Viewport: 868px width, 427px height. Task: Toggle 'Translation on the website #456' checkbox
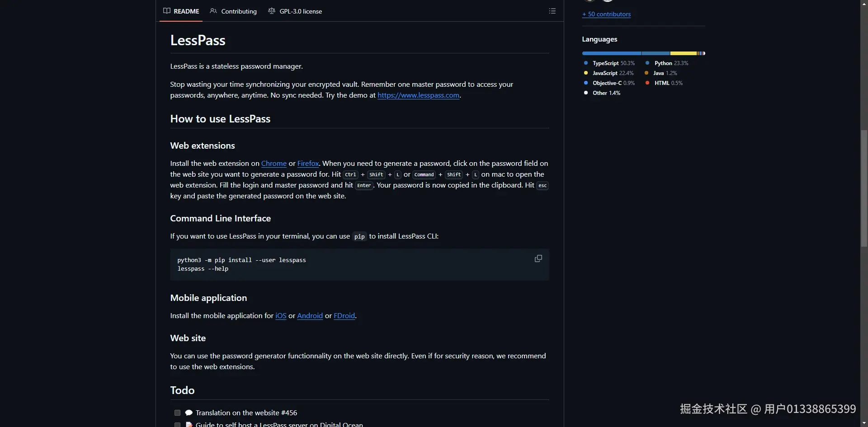click(x=177, y=413)
